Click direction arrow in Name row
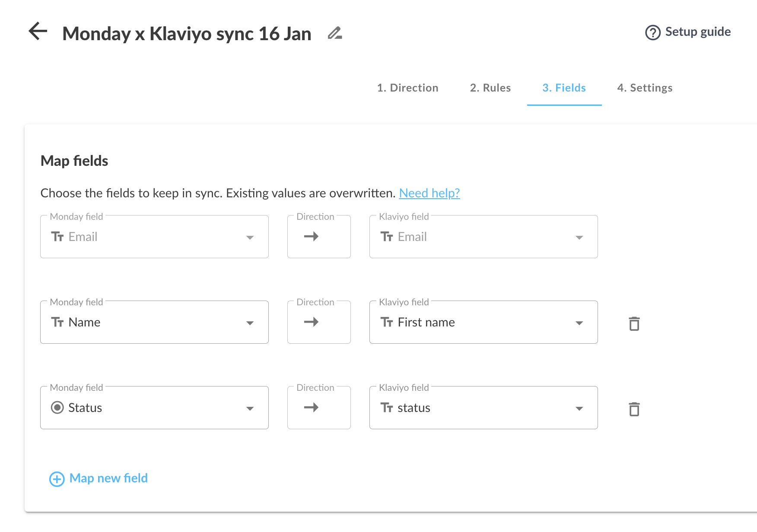Screen dimensions: 757x532 click(311, 322)
